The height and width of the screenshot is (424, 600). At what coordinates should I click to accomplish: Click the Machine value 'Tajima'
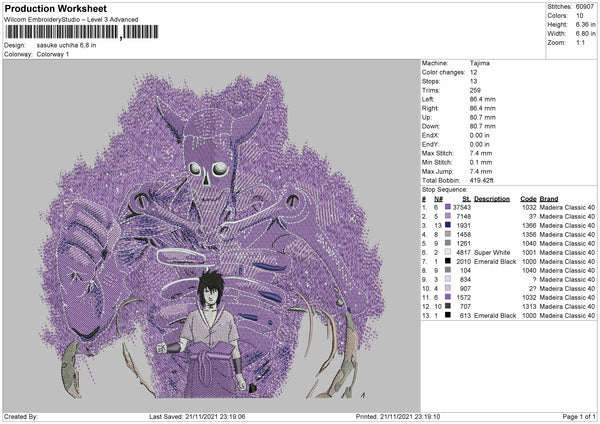pyautogui.click(x=479, y=63)
